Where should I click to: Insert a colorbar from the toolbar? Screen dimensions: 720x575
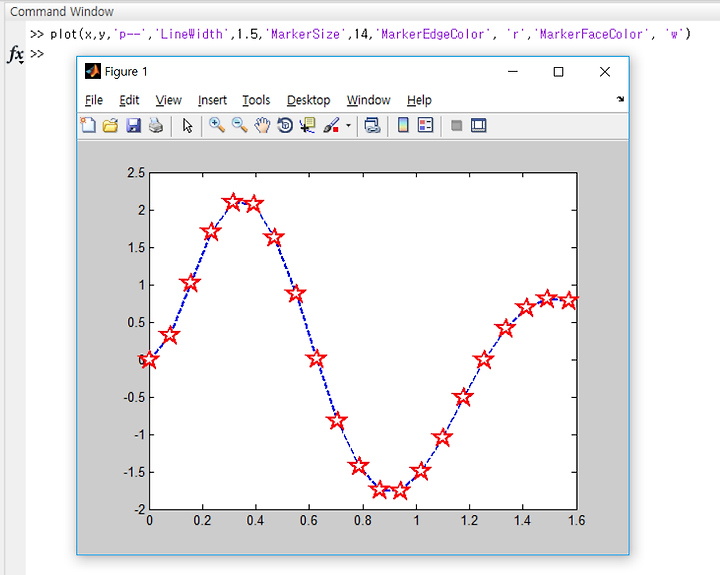(403, 125)
